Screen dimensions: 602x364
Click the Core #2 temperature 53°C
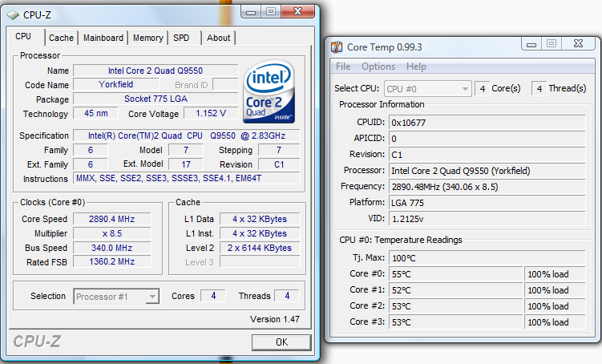456,306
